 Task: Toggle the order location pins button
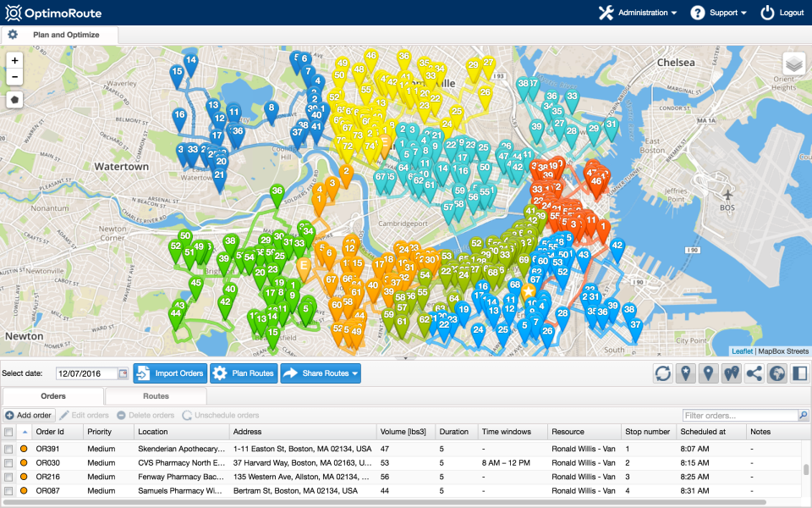point(709,373)
